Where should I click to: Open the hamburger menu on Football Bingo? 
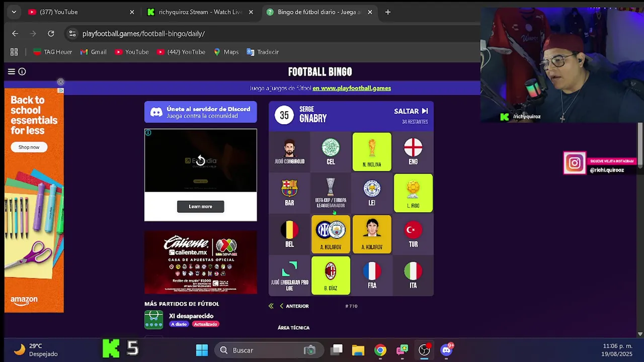[11, 71]
